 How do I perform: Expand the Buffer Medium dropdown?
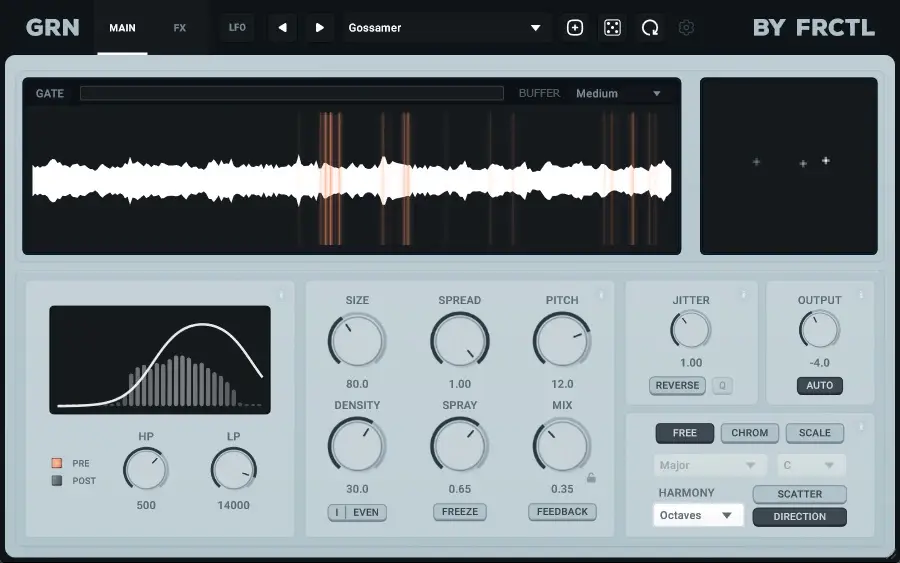618,94
